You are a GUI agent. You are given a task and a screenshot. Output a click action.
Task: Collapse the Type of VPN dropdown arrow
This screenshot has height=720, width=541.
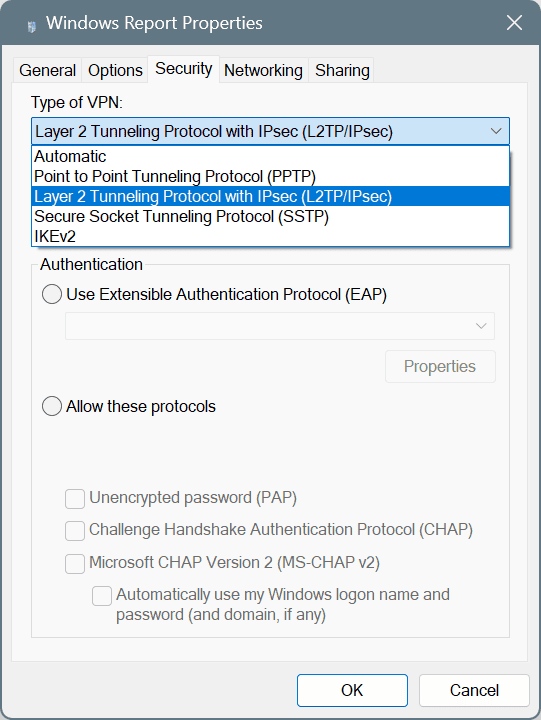[x=496, y=131]
